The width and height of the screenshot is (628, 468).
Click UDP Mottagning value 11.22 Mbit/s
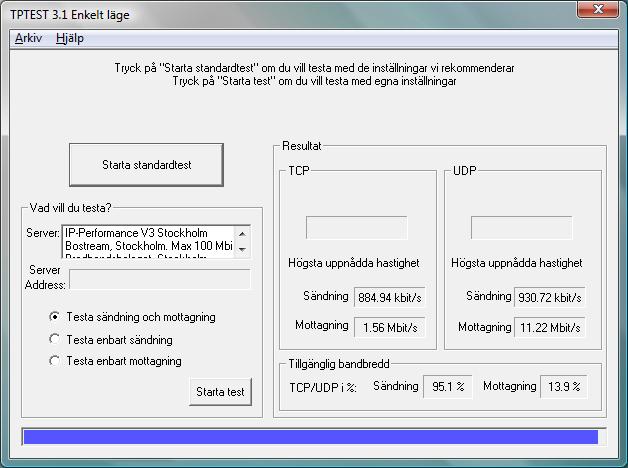click(550, 327)
